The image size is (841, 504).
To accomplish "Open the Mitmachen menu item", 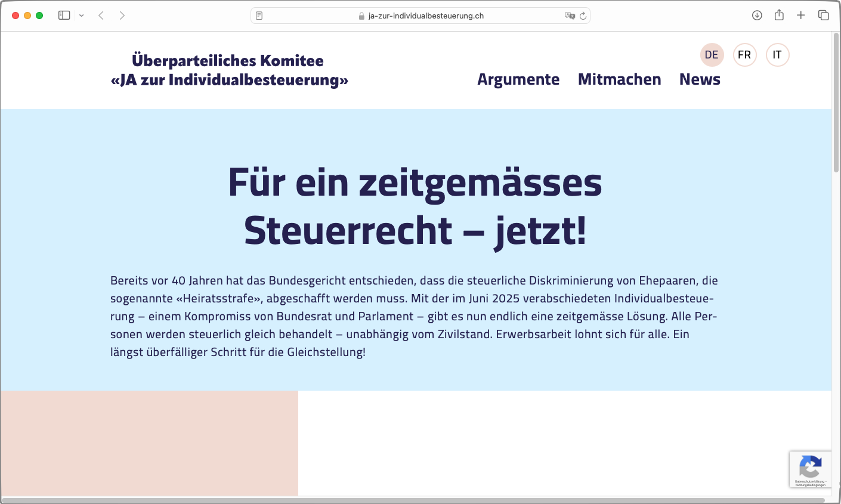I will (x=619, y=79).
